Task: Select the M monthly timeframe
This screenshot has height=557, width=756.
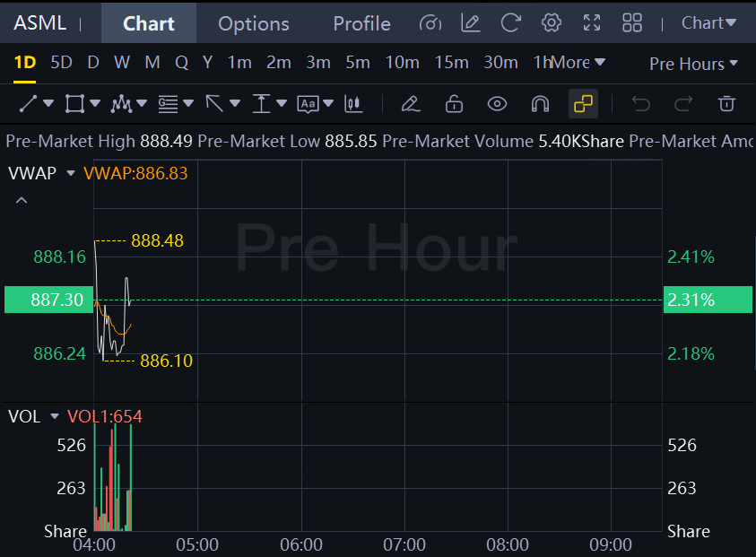Action: [x=152, y=62]
